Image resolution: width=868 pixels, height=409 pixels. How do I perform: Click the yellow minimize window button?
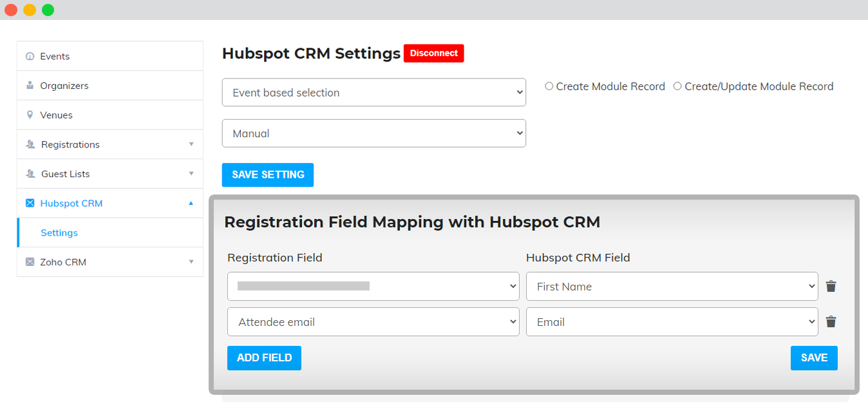(x=30, y=10)
